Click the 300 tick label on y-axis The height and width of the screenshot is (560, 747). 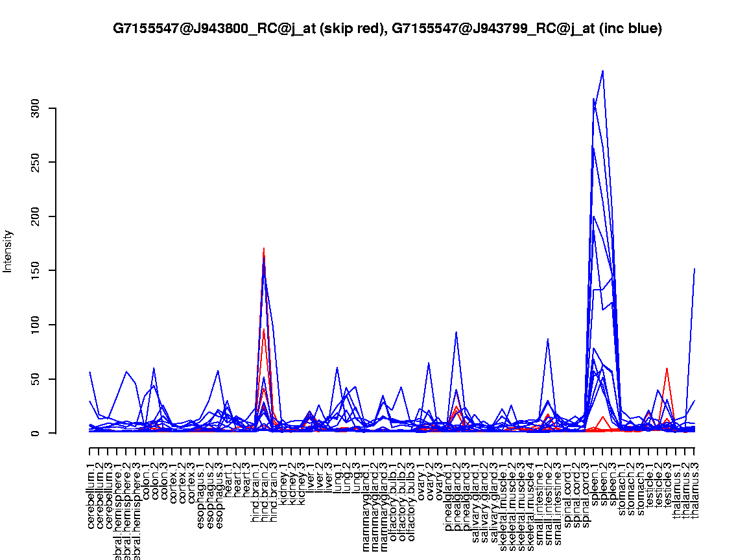click(35, 108)
